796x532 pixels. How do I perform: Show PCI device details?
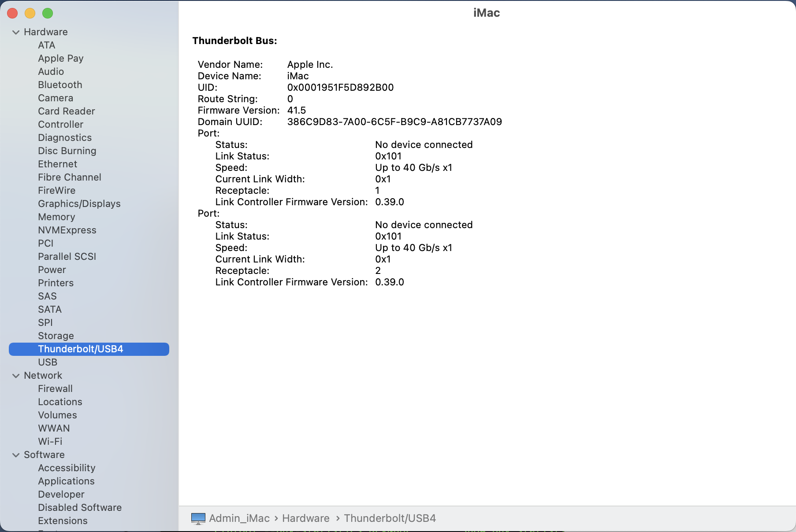point(46,244)
